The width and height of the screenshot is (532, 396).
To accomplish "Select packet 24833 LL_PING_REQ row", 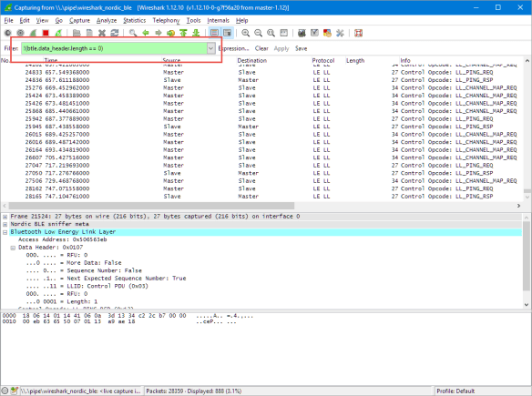I will point(262,72).
